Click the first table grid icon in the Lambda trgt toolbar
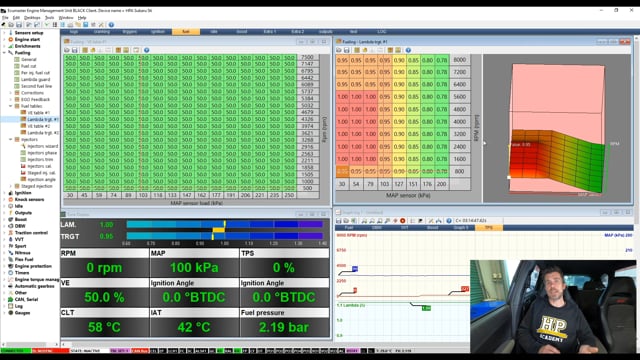Image resolution: width=640 pixels, height=360 pixels. (x=357, y=50)
